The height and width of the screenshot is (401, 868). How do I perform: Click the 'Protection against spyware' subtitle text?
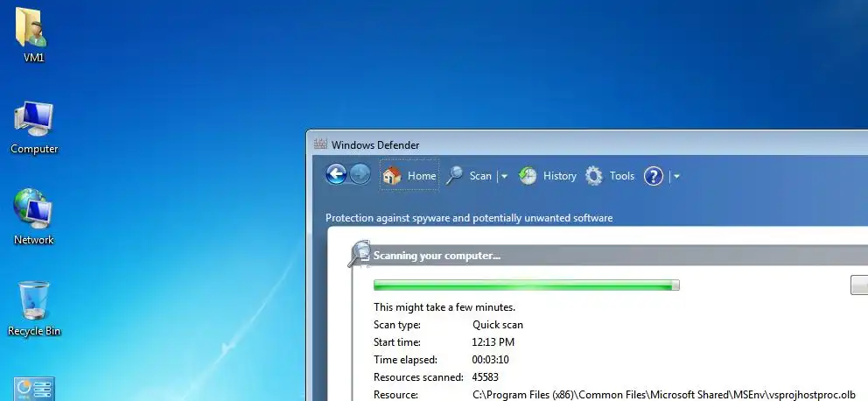[469, 218]
